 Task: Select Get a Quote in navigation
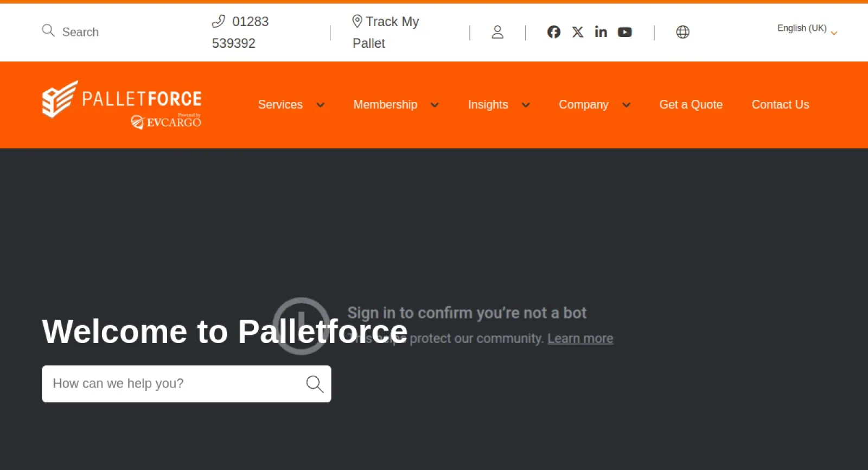pos(691,104)
